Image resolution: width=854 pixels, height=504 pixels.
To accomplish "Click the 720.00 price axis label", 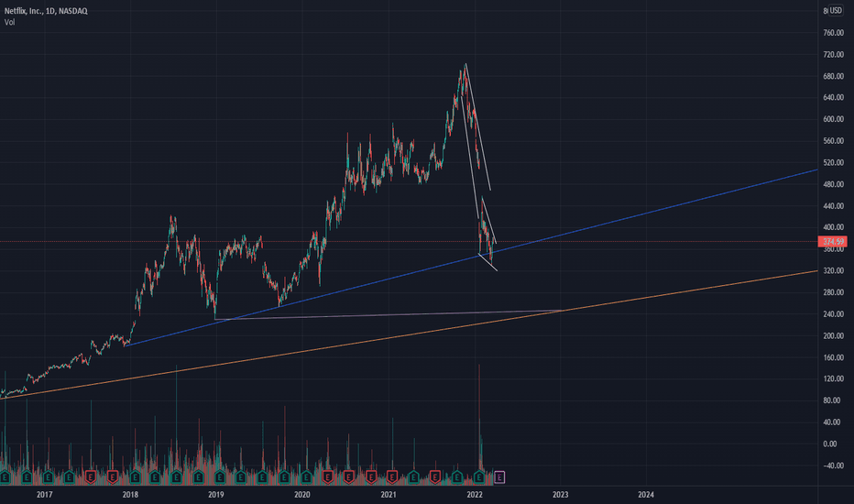I will pos(833,55).
